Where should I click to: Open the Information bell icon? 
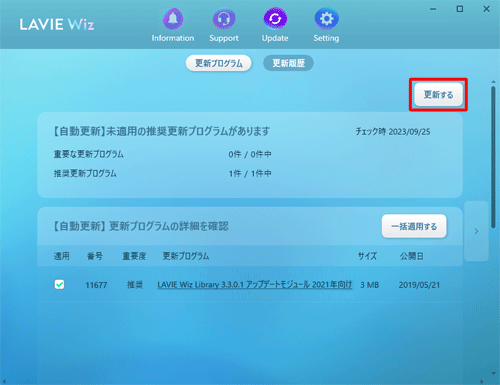[173, 19]
